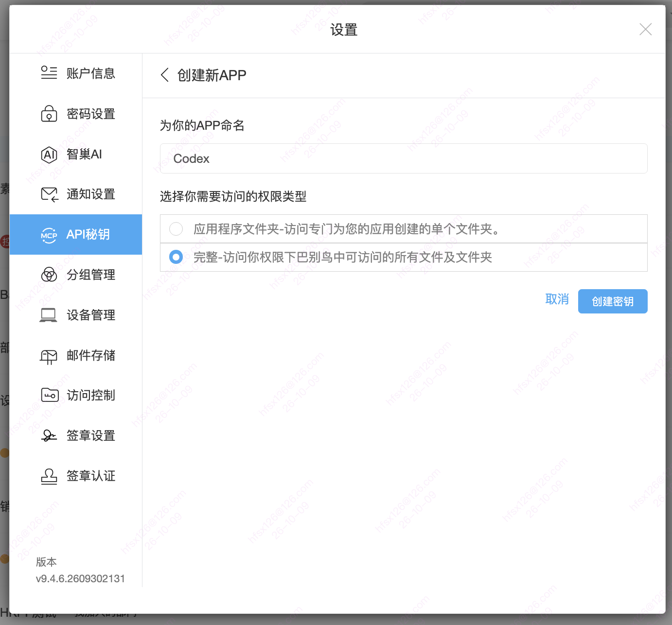Click the password lock icon
The image size is (672, 625).
click(x=49, y=114)
